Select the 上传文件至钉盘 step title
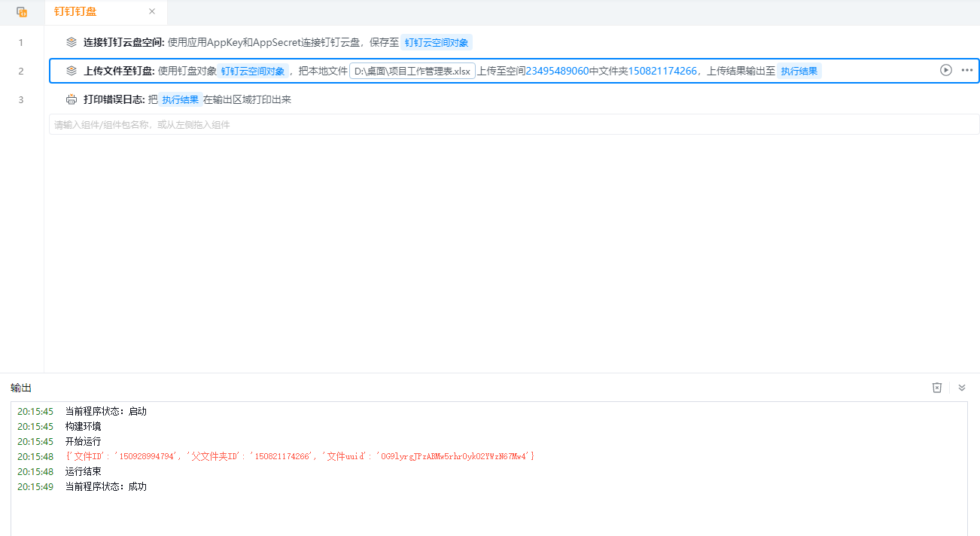The image size is (980, 536). (119, 71)
